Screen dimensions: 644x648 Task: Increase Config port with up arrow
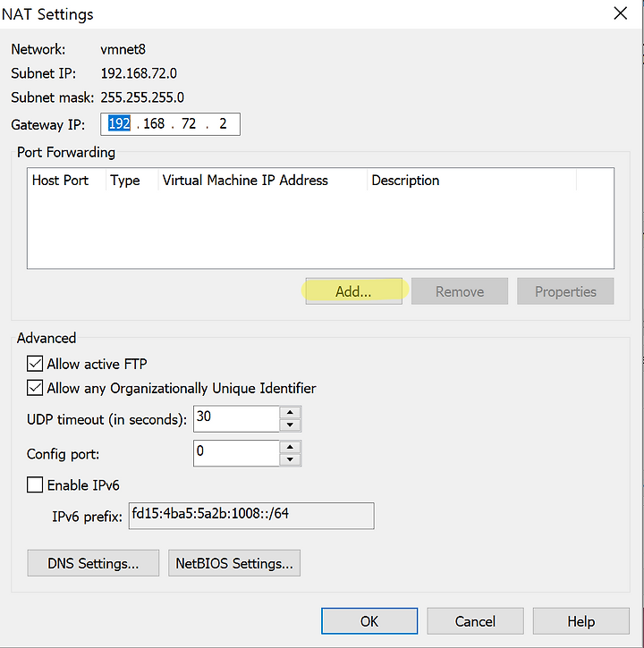(290, 447)
